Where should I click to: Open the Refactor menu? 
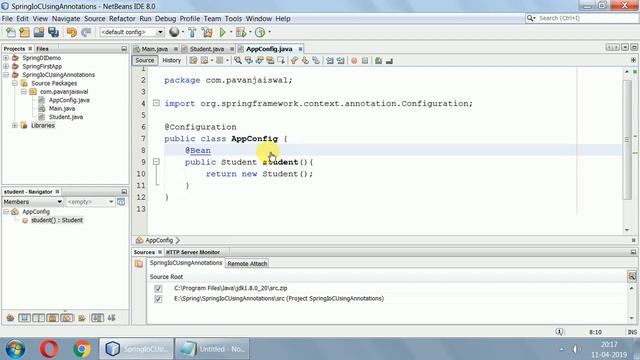tap(122, 18)
